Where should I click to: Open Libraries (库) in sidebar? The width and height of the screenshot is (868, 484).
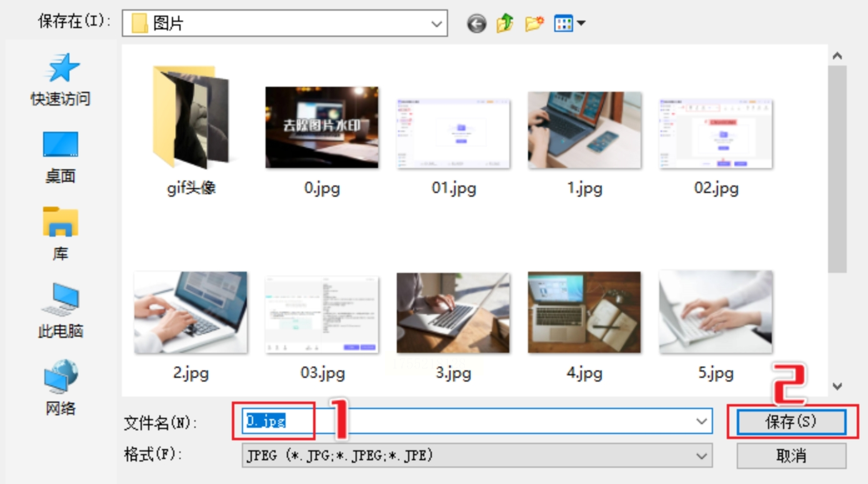61,234
